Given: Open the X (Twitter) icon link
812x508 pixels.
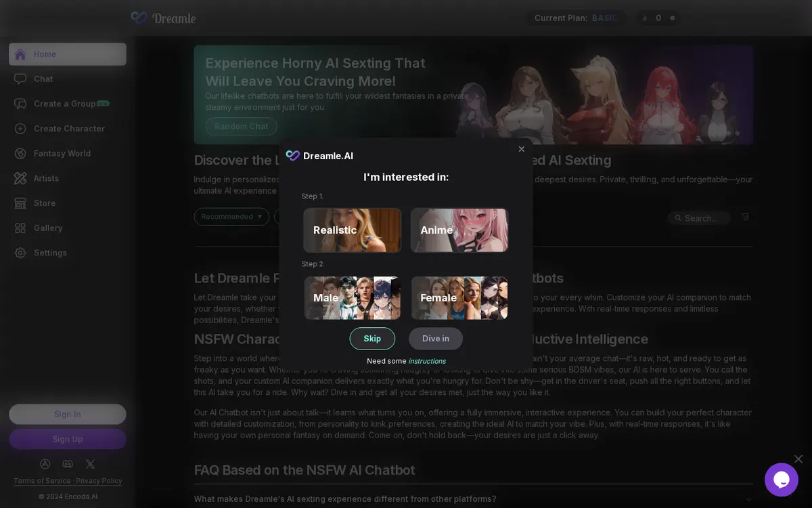Looking at the screenshot, I should (90, 464).
